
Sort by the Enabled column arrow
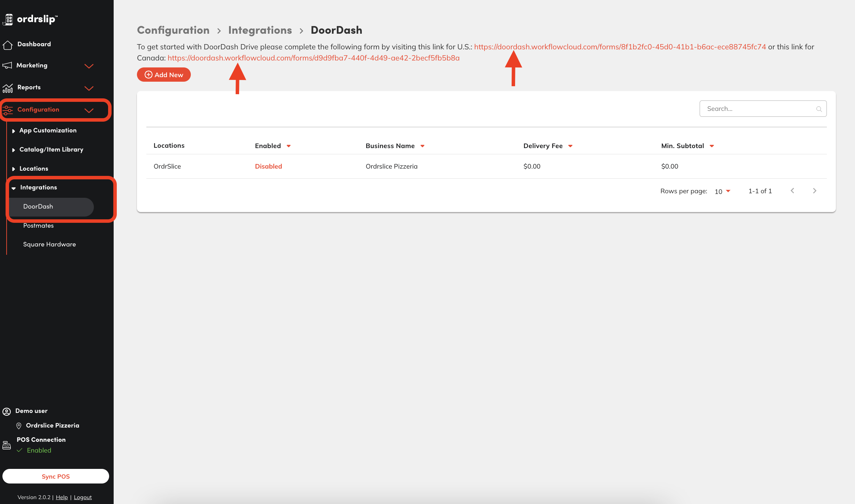pos(288,146)
